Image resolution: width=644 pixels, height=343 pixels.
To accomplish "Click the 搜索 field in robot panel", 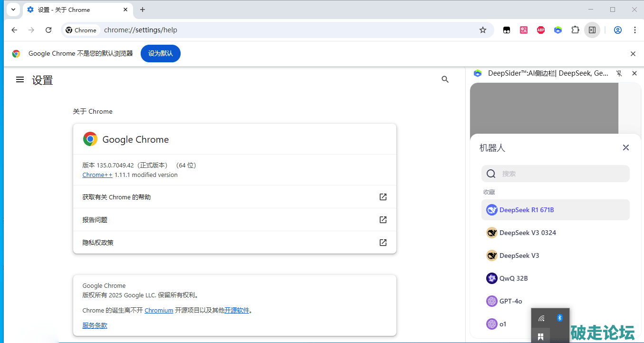I will coord(561,174).
